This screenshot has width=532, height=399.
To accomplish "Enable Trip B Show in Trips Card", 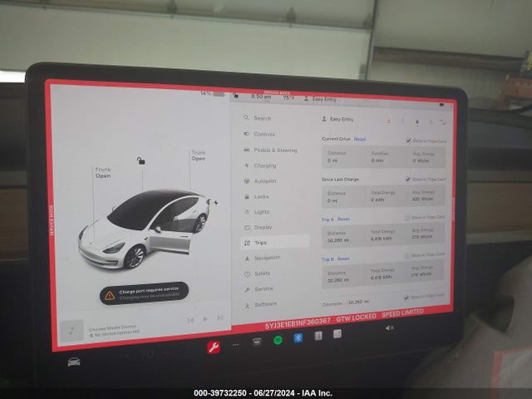I will 406,255.
